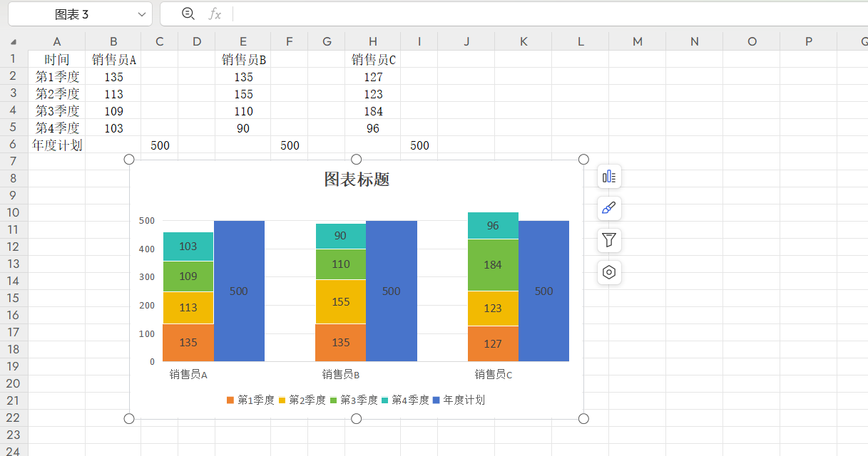Open the chart settings hexagon button
This screenshot has height=456, width=868.
point(609,272)
